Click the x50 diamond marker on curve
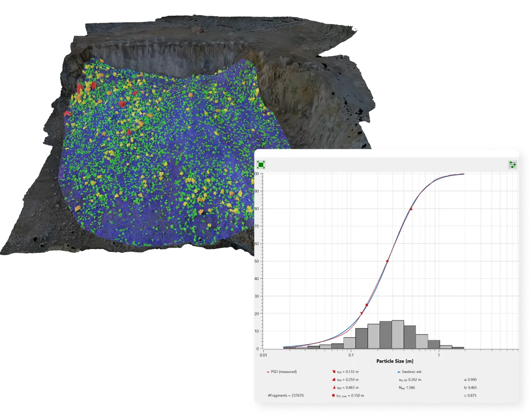This screenshot has width=532, height=416. click(387, 262)
